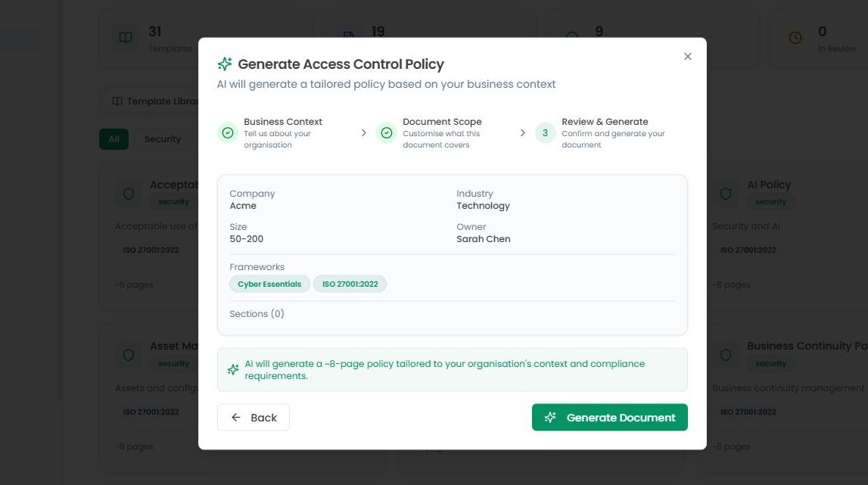The image size is (868, 485).
Task: Click the Cyber Essentials framework tag
Action: [x=269, y=284]
